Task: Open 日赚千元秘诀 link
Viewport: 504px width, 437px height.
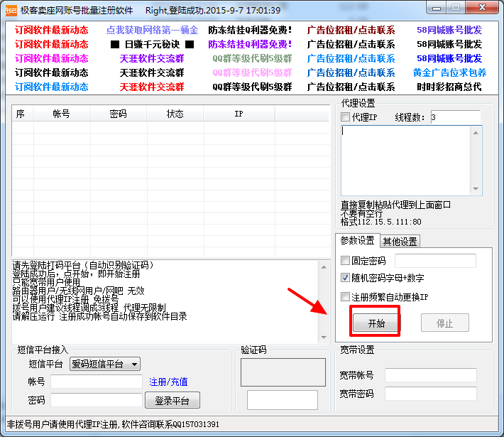Action: pos(152,44)
